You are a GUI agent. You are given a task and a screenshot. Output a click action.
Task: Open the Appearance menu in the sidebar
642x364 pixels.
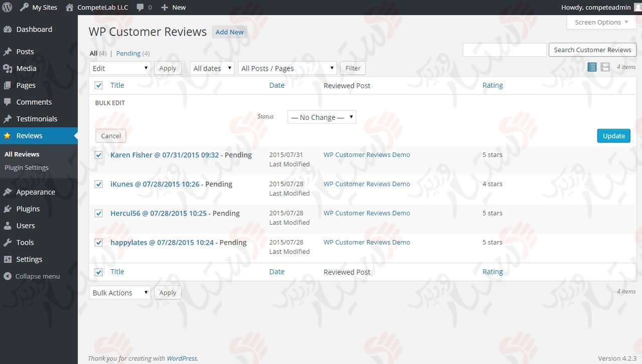(x=36, y=192)
